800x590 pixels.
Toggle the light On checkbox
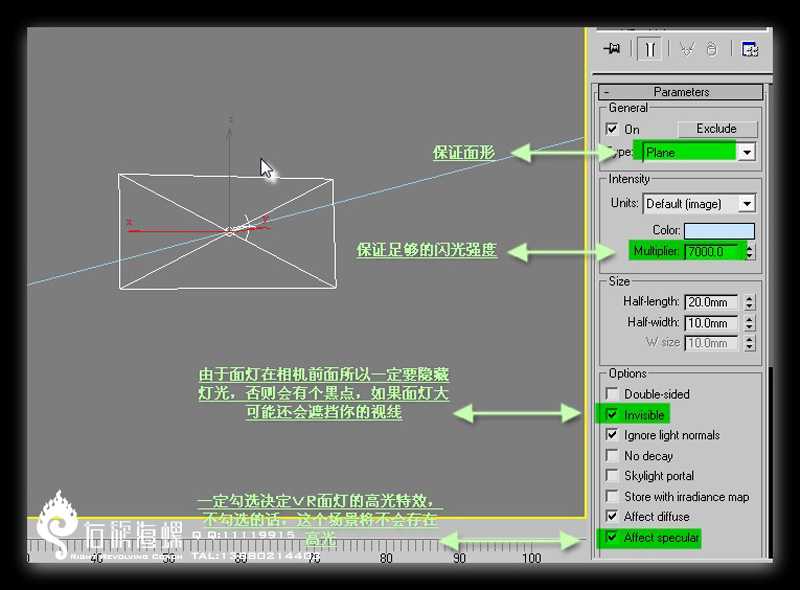[611, 129]
